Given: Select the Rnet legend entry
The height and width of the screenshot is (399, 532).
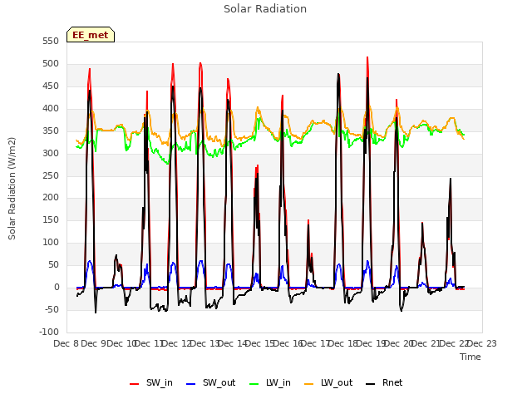Looking at the screenshot, I should pos(384,382).
